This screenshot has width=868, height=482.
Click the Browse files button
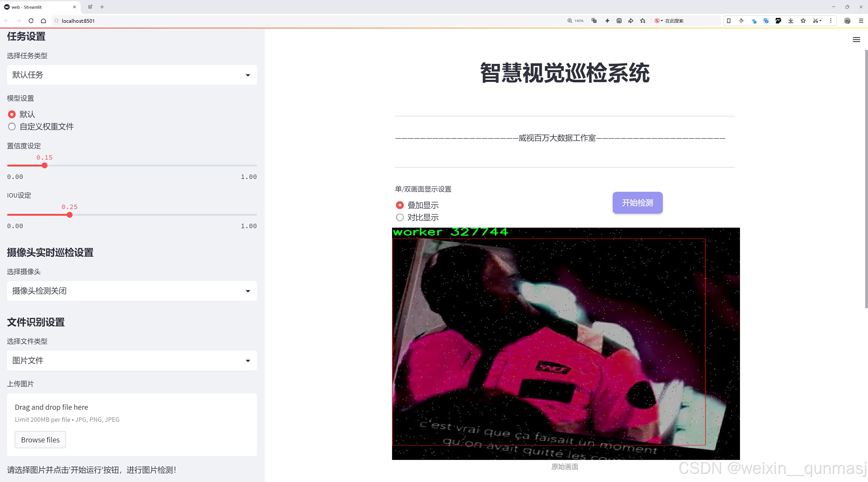tap(40, 439)
